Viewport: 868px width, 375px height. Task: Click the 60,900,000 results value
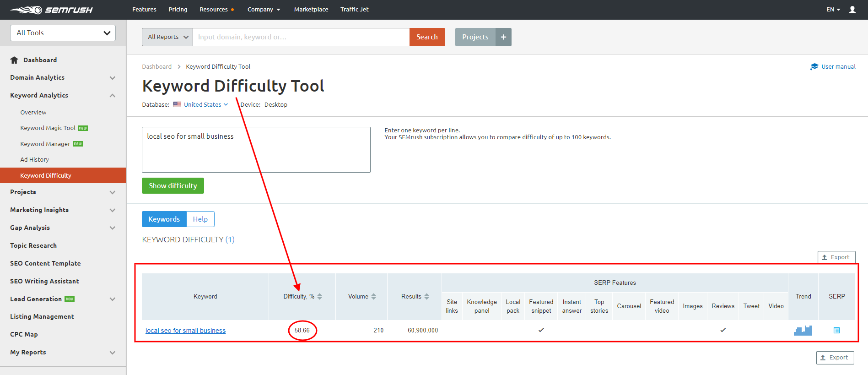coord(423,330)
